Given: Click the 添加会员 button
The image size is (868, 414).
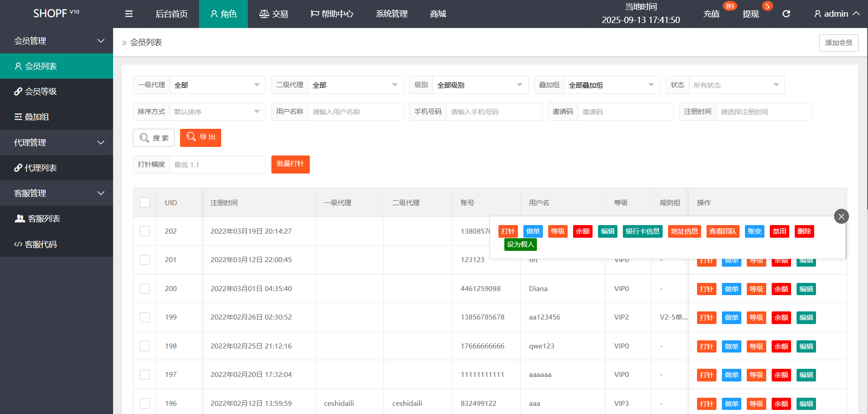Looking at the screenshot, I should pos(838,42).
